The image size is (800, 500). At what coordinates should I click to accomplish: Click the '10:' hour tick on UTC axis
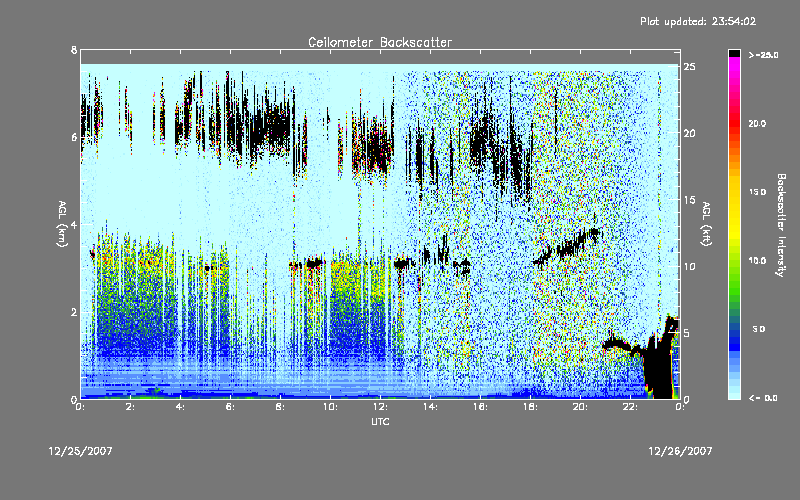[331, 407]
